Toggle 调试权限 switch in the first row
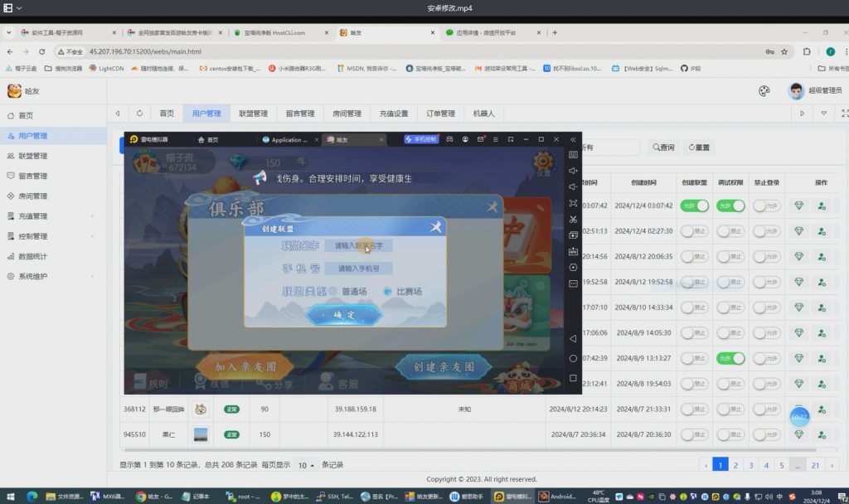This screenshot has height=504, width=849. pos(730,206)
